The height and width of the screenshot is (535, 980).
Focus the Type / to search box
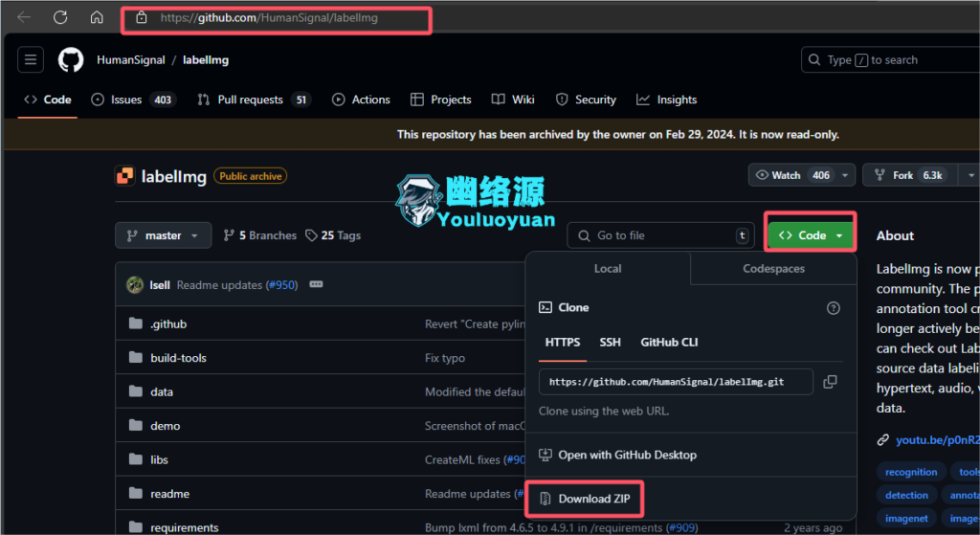(890, 60)
